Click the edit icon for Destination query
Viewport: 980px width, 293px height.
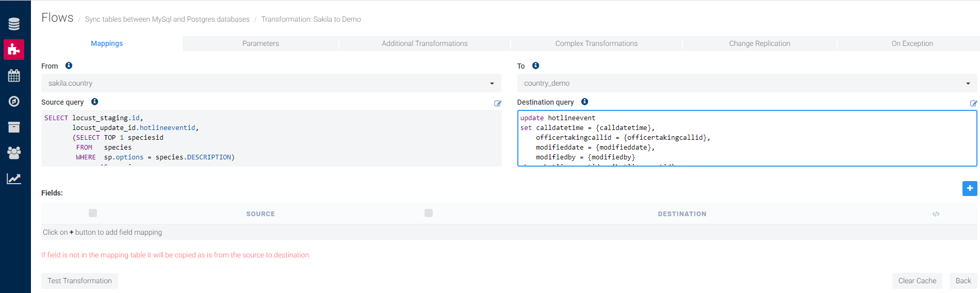click(973, 104)
